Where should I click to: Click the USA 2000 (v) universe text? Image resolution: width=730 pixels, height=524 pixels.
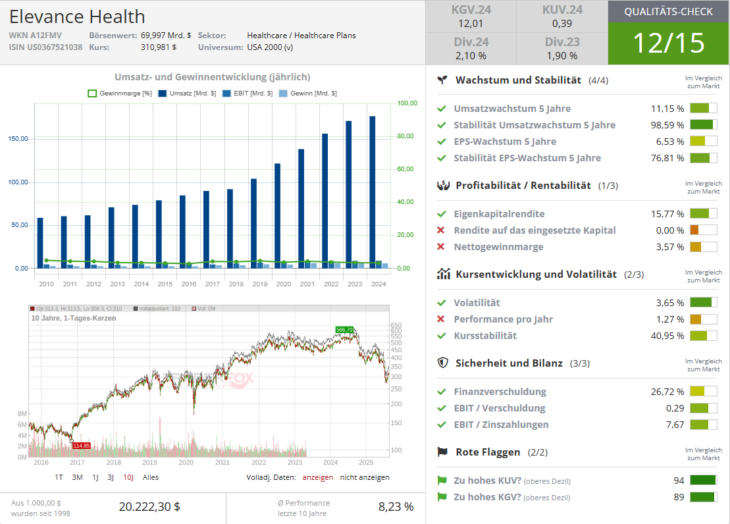coord(270,47)
